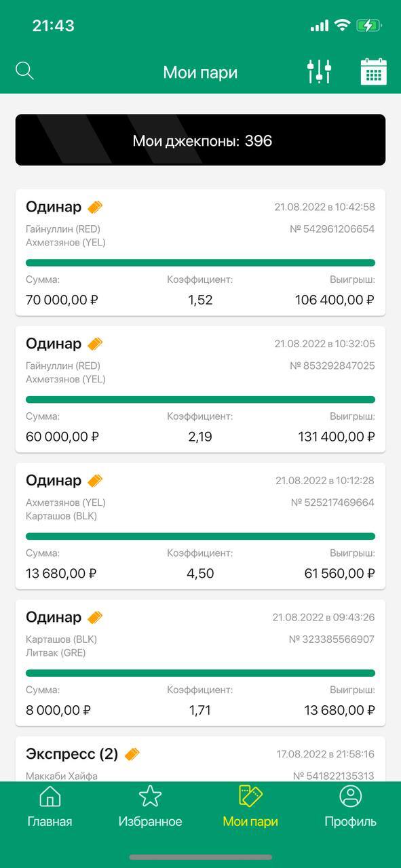401x868 pixels.
Task: Open bet card Карташов vs Литвак
Action: (200, 663)
